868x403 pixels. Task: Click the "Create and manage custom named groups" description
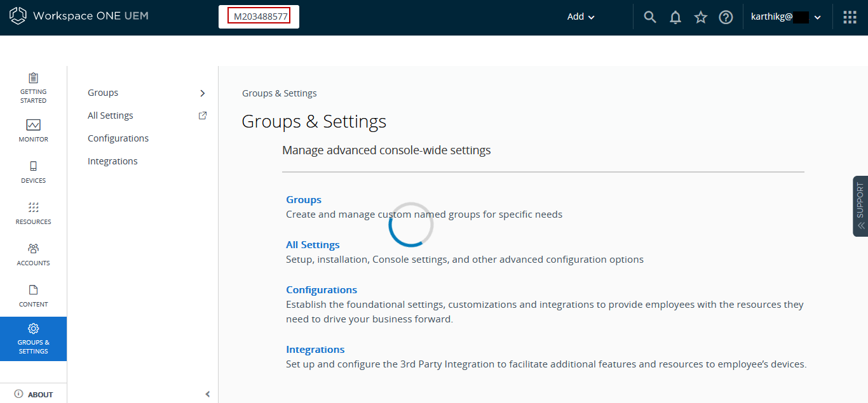click(x=424, y=215)
